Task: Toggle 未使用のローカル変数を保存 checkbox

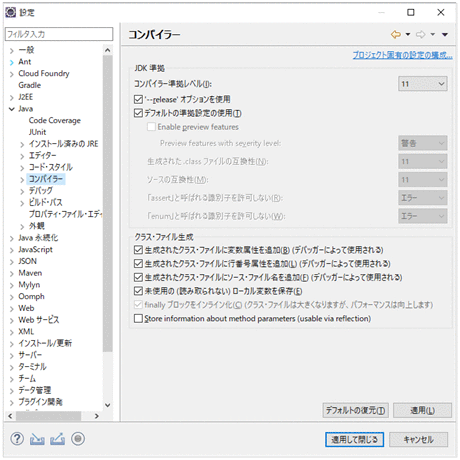Action: coord(138,291)
